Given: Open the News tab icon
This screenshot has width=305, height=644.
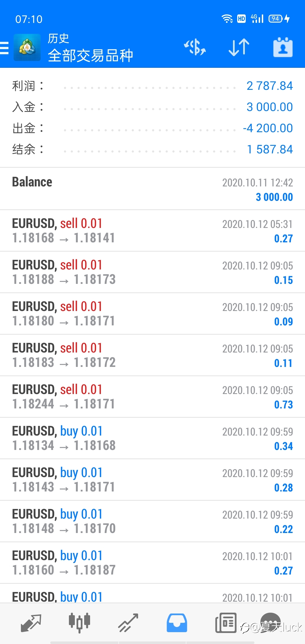Looking at the screenshot, I should (226, 623).
